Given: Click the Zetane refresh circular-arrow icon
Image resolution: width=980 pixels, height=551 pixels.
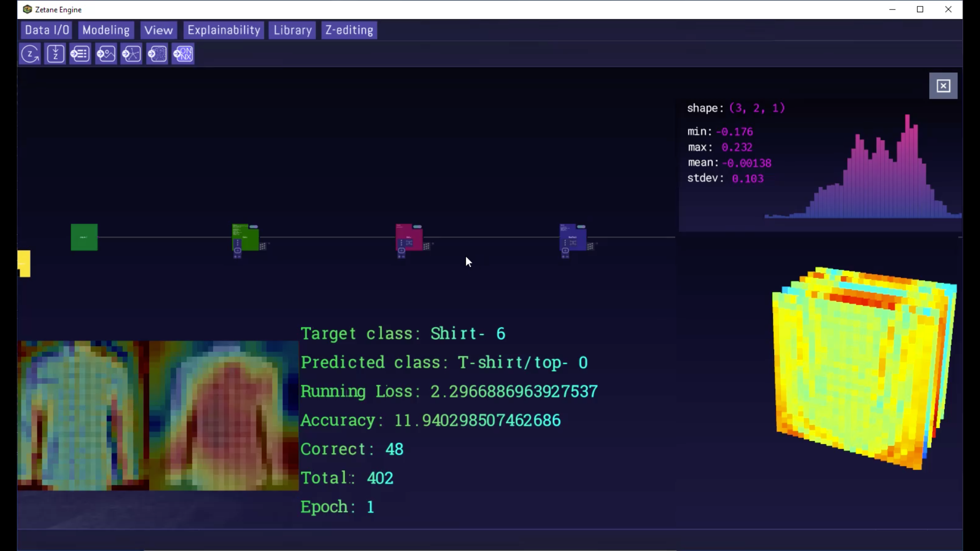Looking at the screenshot, I should tap(30, 54).
